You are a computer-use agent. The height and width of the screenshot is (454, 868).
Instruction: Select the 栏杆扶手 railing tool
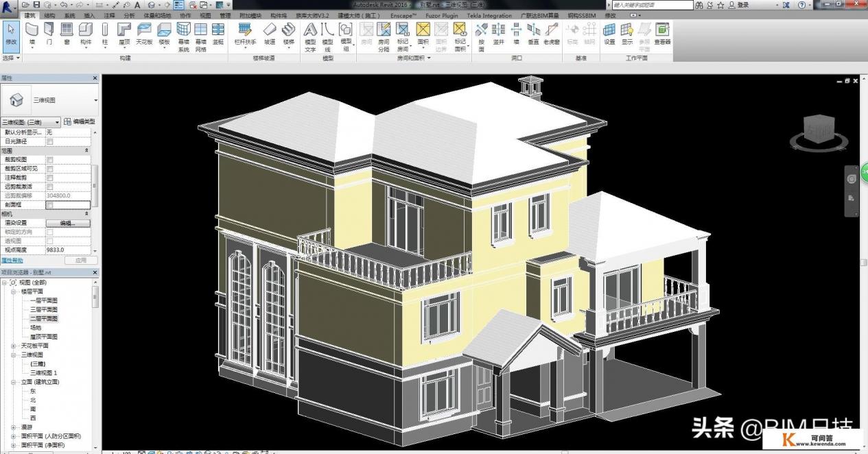245,34
